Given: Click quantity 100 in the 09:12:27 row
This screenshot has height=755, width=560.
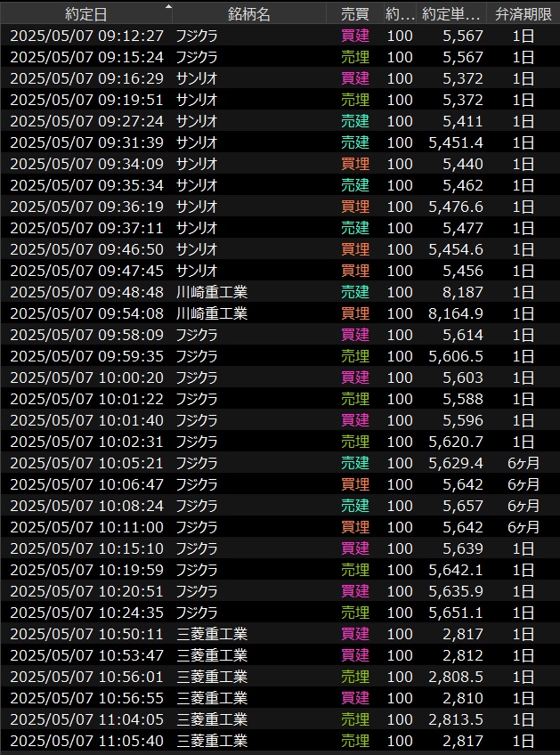Looking at the screenshot, I should tap(400, 36).
